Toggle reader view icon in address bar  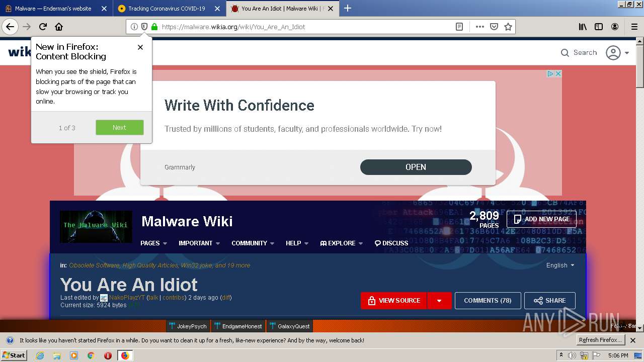[x=459, y=27]
